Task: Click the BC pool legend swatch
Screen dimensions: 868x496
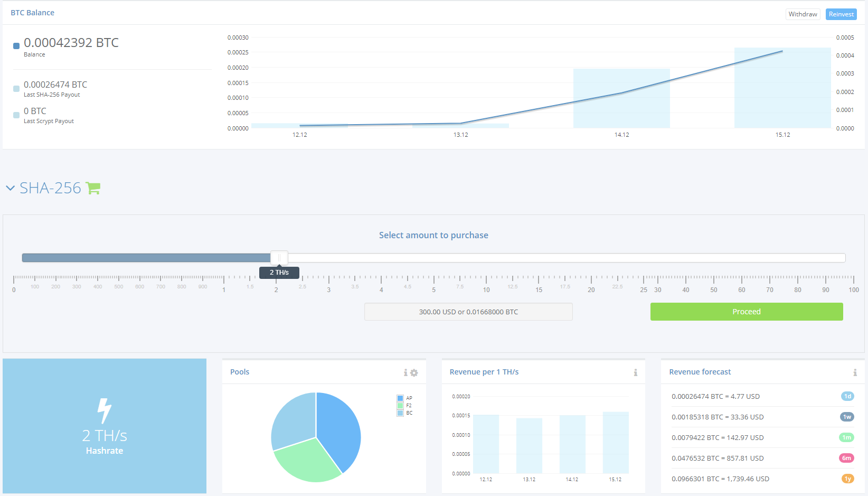Action: 400,413
